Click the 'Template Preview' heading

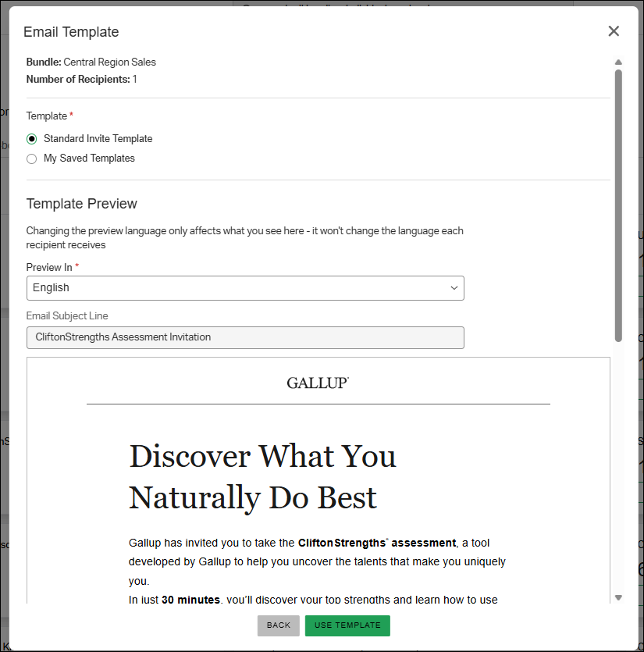[x=81, y=204]
